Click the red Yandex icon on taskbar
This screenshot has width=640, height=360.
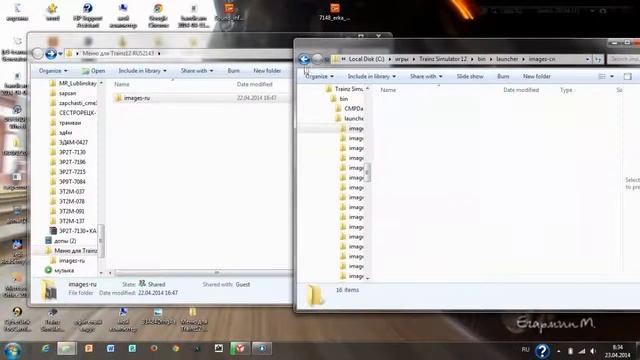pos(240,349)
